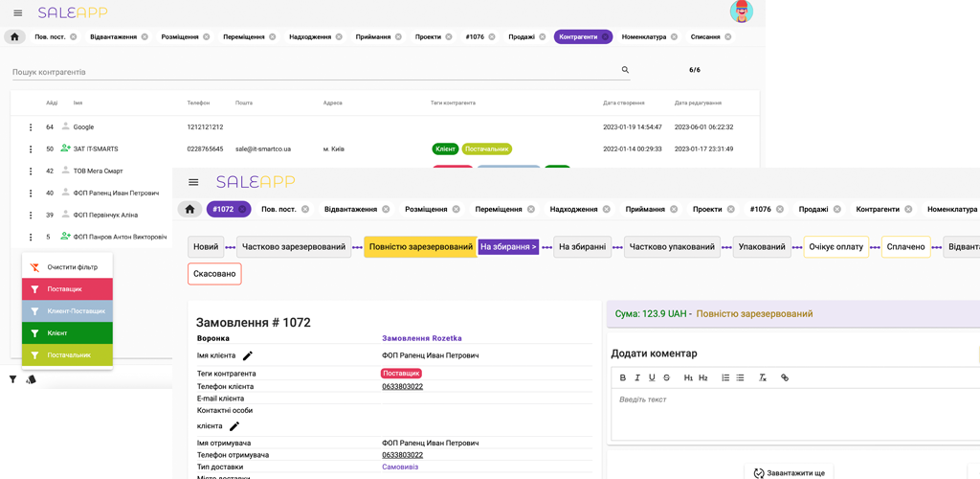
Task: Close Номенклатура tab in Contractors window
Action: point(674,37)
